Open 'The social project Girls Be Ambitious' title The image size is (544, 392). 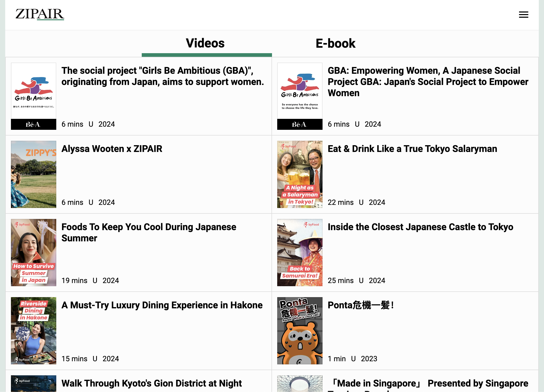click(163, 76)
